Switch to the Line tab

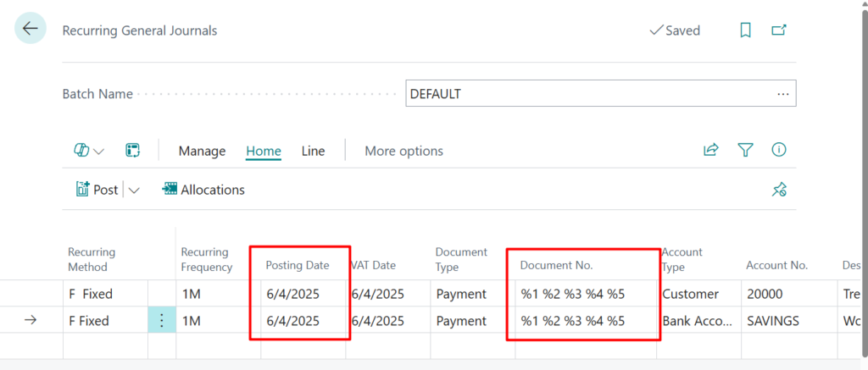pos(313,151)
